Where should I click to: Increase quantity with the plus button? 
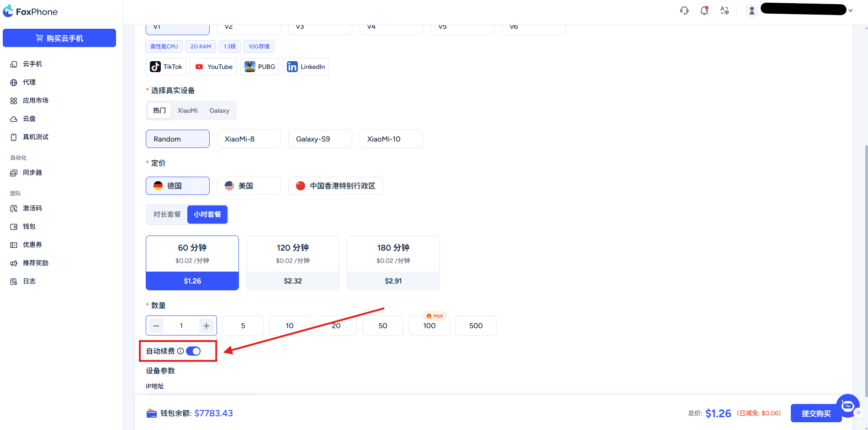coord(206,325)
